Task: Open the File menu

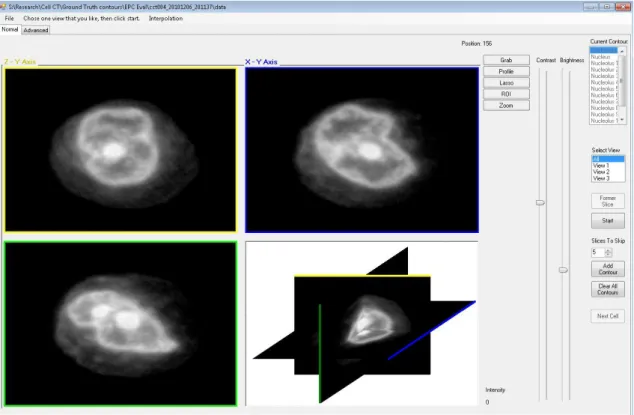Action: [9, 19]
